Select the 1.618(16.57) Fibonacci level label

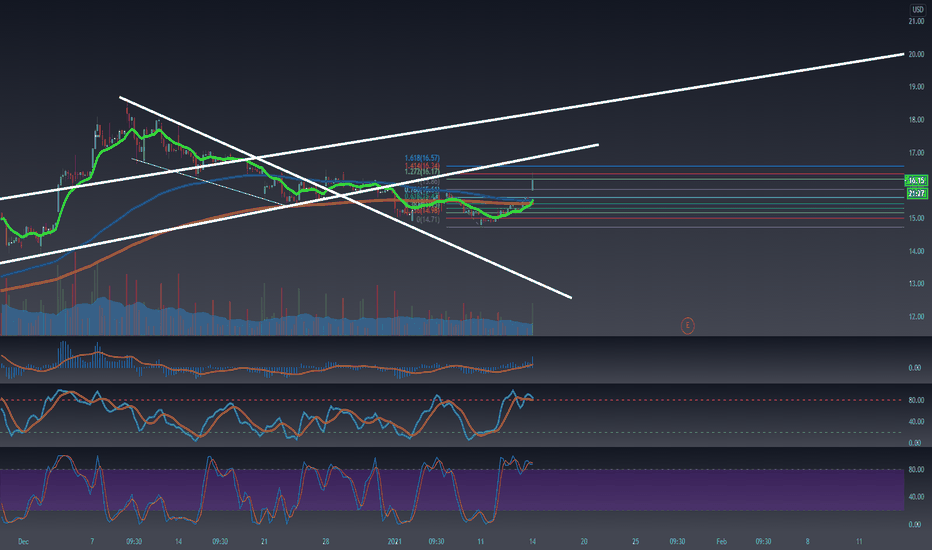(x=422, y=158)
